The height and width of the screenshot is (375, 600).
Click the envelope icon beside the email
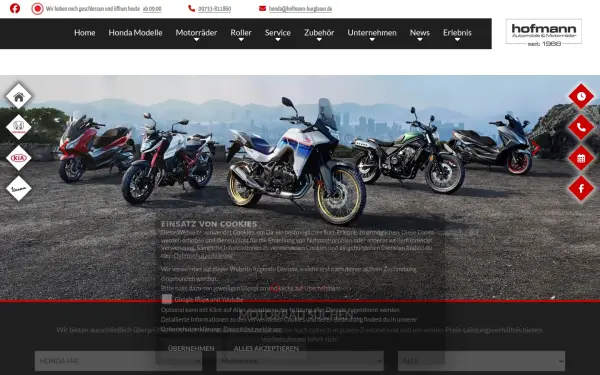(x=262, y=8)
